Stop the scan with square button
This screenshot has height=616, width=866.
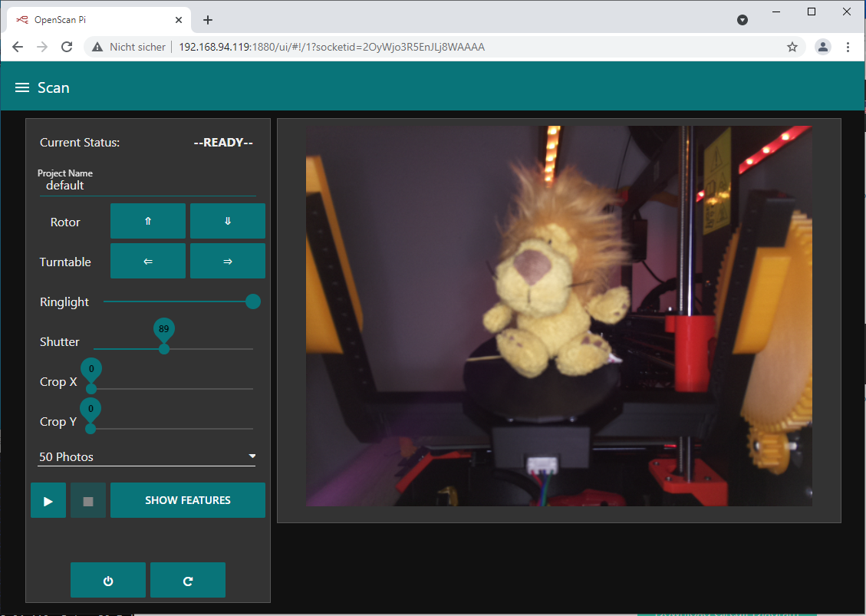[x=88, y=500]
